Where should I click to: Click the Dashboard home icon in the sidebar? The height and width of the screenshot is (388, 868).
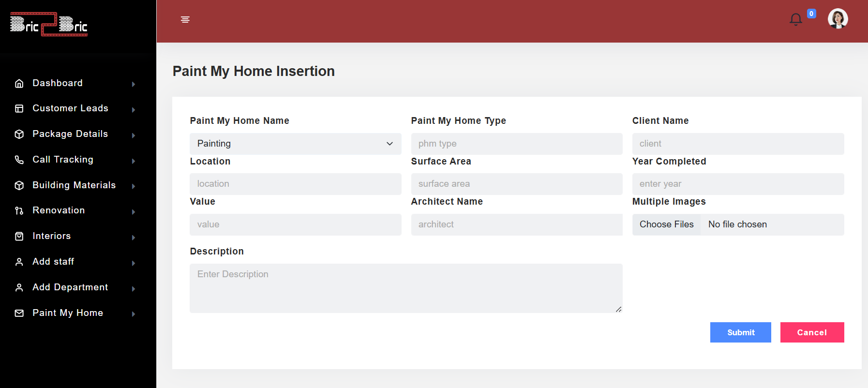point(19,83)
